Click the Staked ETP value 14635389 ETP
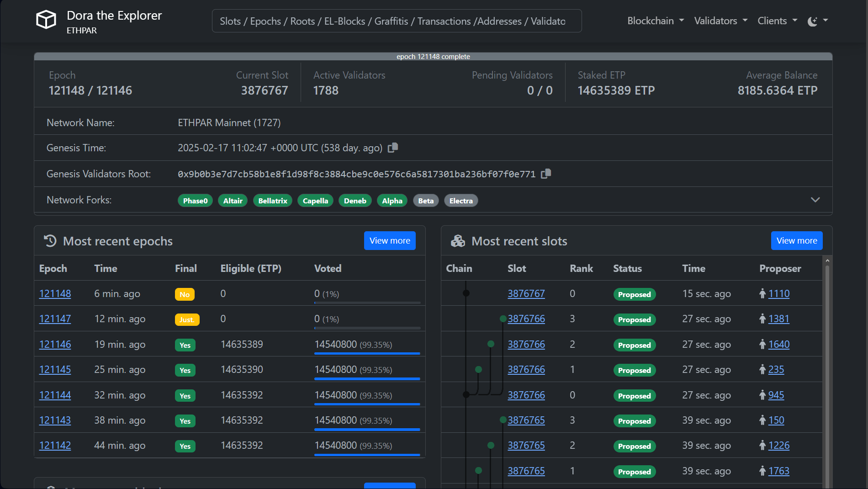Image resolution: width=868 pixels, height=489 pixels. [616, 90]
